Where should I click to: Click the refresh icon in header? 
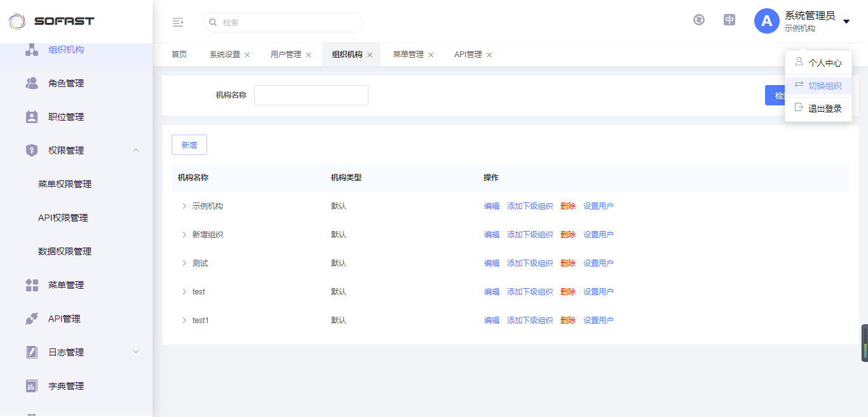[x=699, y=20]
